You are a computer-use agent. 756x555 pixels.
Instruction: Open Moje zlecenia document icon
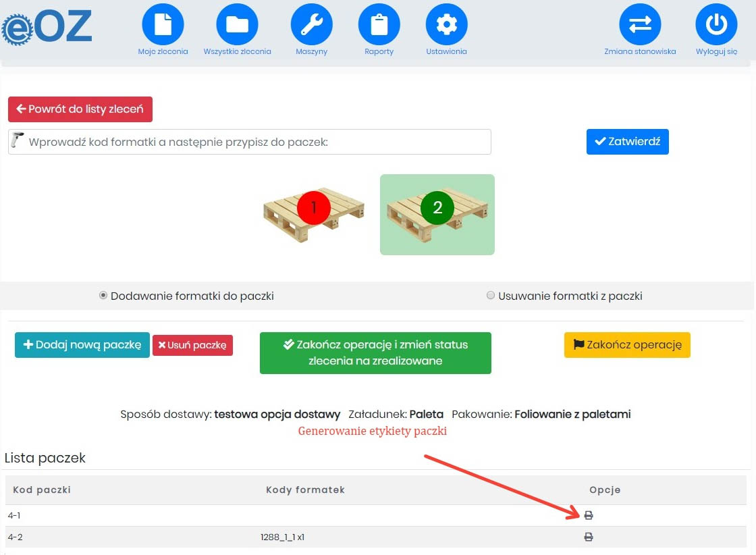163,24
